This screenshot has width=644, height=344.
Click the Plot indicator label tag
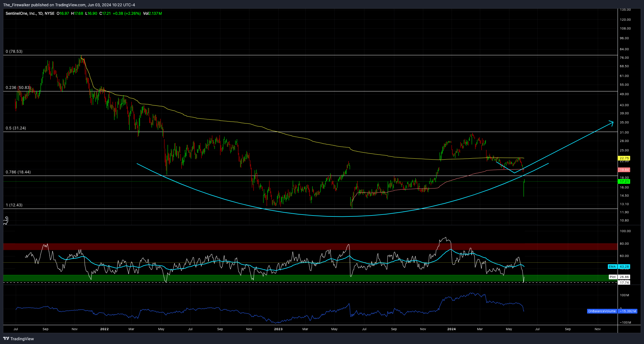(613, 277)
